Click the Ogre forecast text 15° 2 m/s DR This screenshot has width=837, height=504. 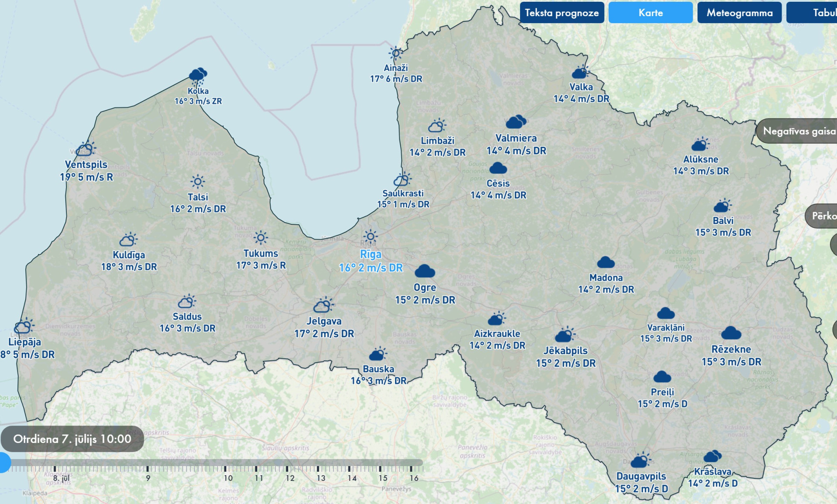[425, 300]
